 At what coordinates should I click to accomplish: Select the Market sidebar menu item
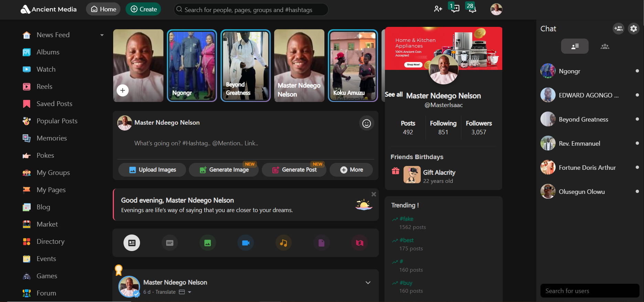[47, 224]
